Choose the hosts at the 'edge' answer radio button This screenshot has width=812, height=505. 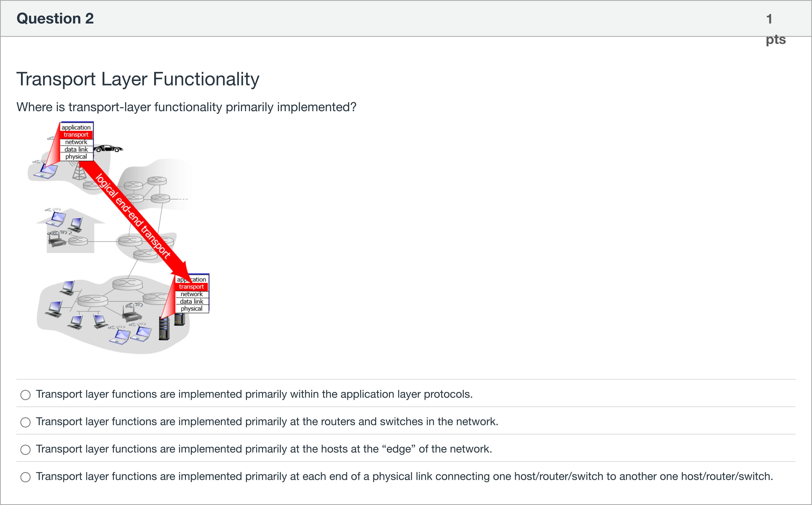pyautogui.click(x=25, y=450)
